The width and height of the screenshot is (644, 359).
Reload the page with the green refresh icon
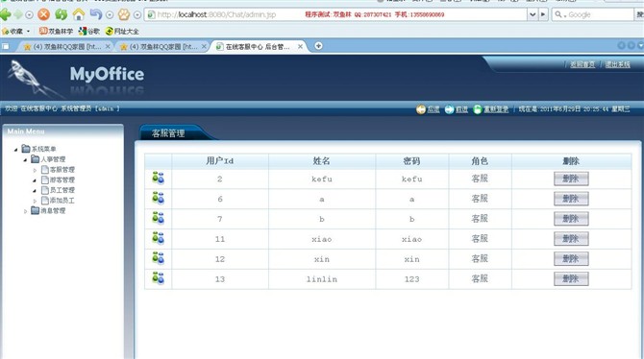(x=62, y=14)
